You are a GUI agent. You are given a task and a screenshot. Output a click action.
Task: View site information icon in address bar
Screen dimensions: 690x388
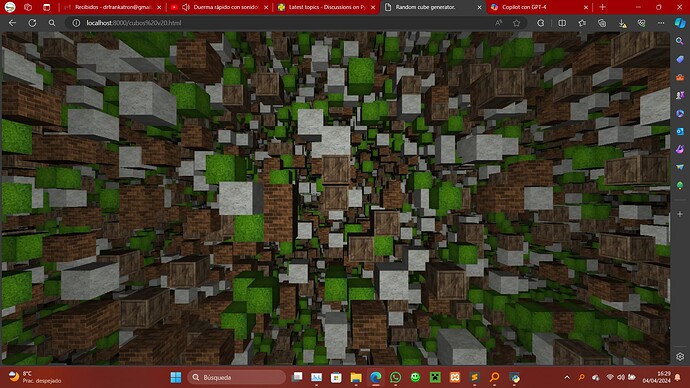[x=76, y=23]
